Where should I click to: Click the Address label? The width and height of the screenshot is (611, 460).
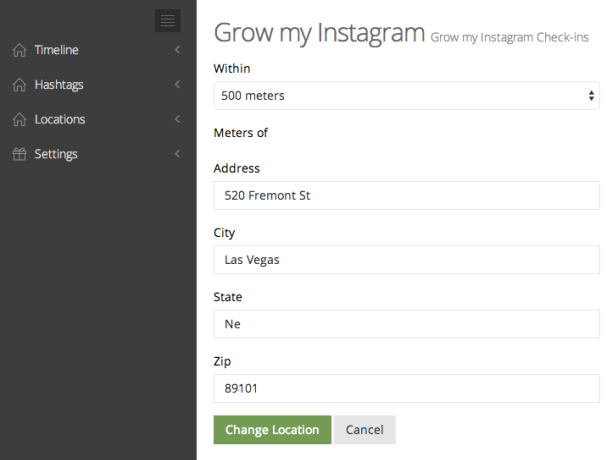[237, 168]
